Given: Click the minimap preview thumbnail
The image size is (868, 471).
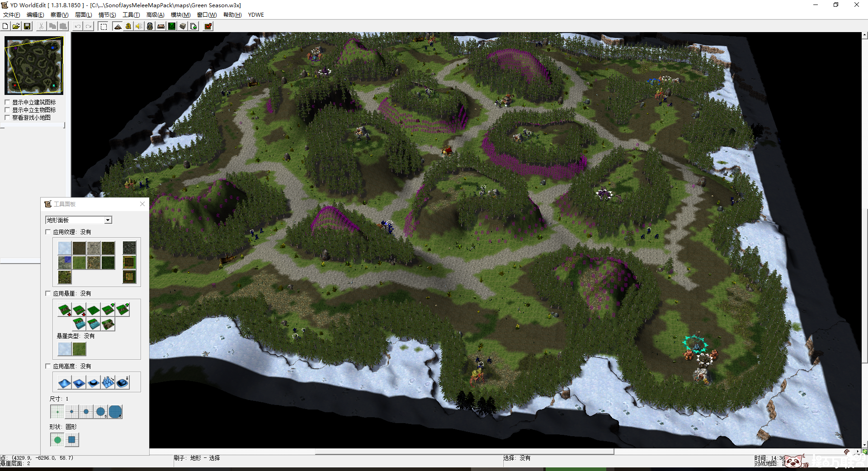Looking at the screenshot, I should [x=34, y=66].
